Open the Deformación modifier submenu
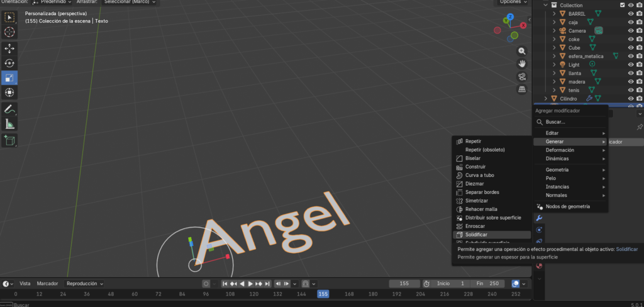This screenshot has width=644, height=307. [570, 150]
